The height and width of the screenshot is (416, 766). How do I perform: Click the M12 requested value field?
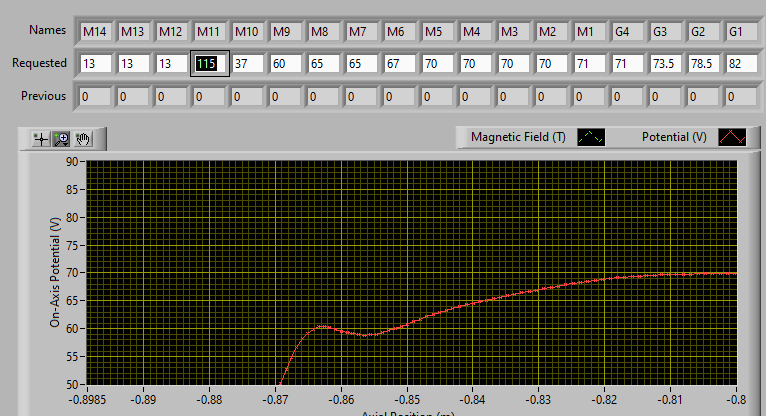(171, 64)
